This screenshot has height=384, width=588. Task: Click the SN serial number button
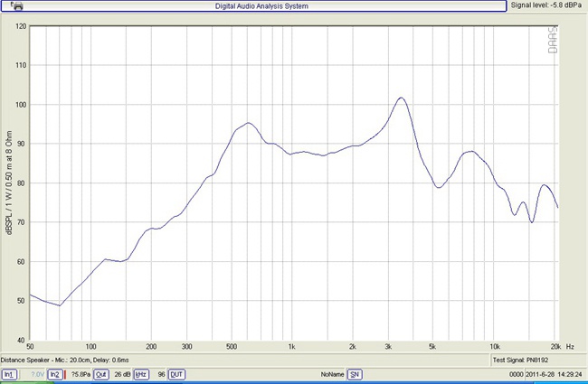[355, 374]
